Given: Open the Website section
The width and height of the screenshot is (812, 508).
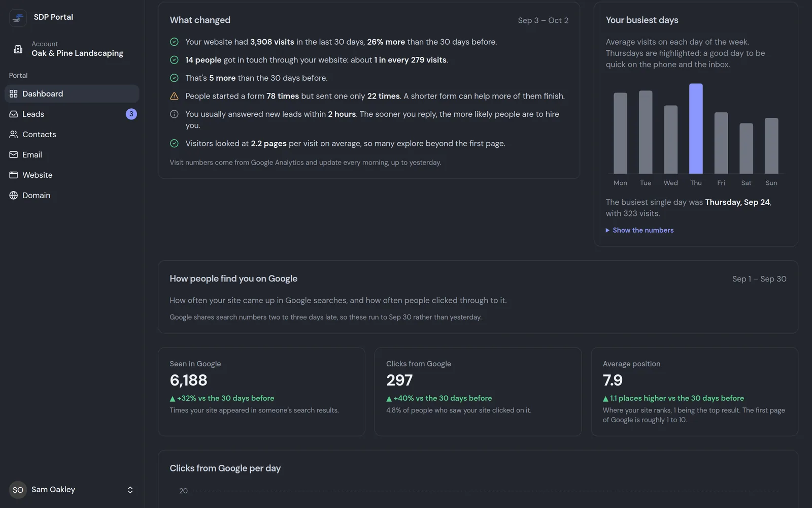Looking at the screenshot, I should click(x=72, y=175).
